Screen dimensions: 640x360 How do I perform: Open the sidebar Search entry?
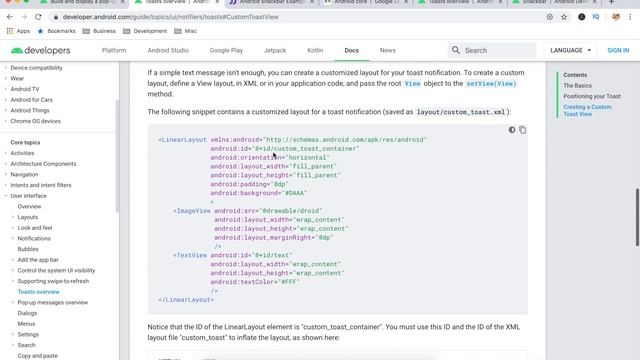pos(27,345)
